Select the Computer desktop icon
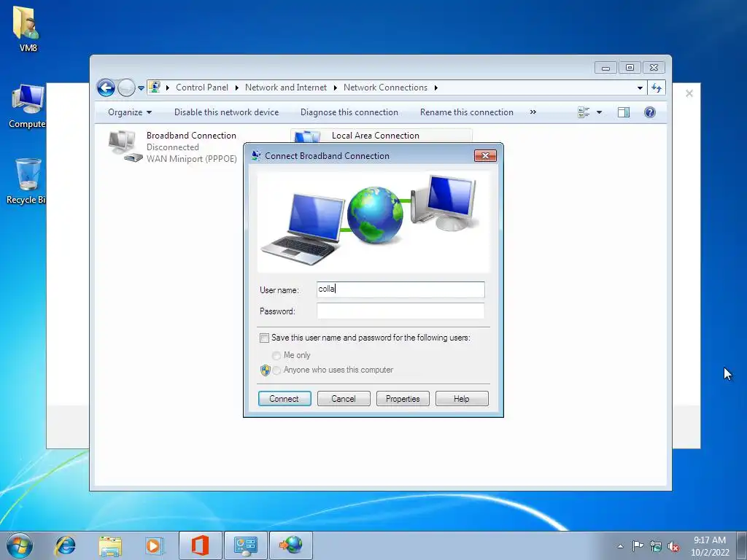 point(28,106)
